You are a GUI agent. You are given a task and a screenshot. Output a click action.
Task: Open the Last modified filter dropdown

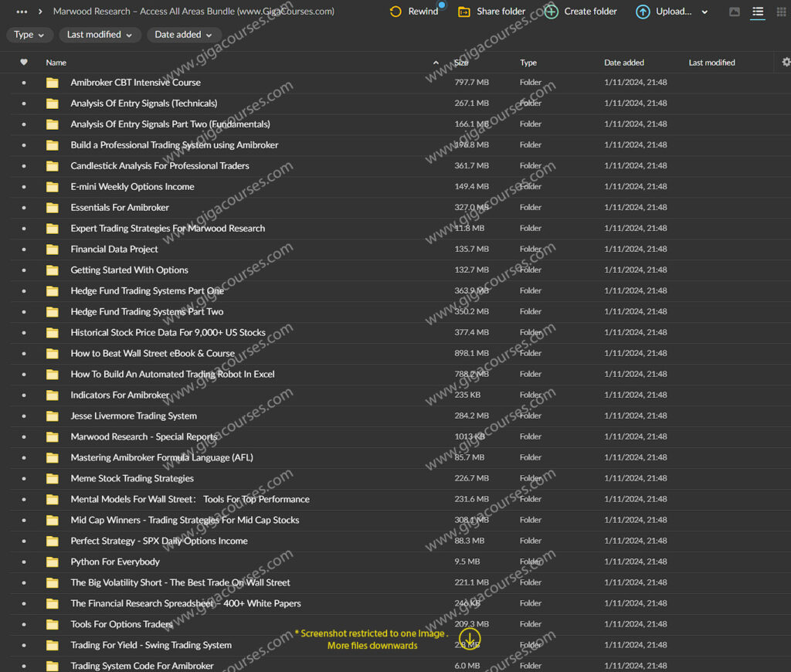click(x=100, y=35)
